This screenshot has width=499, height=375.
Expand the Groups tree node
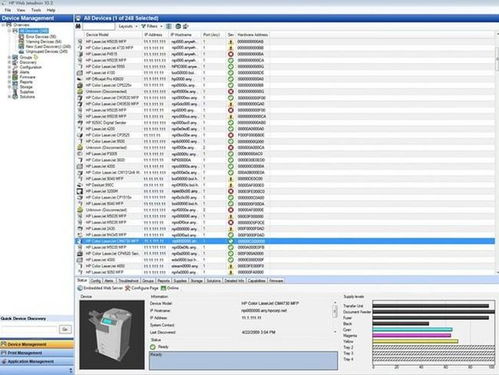[x=10, y=57]
